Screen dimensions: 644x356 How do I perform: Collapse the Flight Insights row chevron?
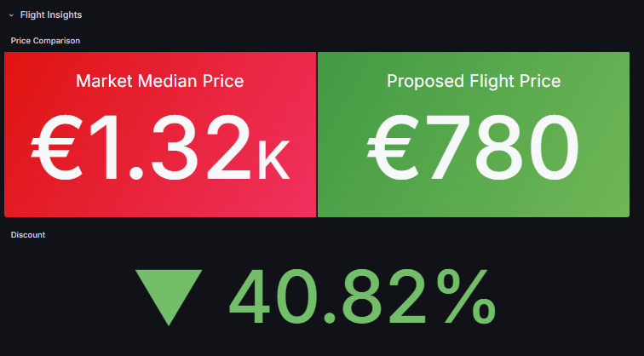pos(12,15)
